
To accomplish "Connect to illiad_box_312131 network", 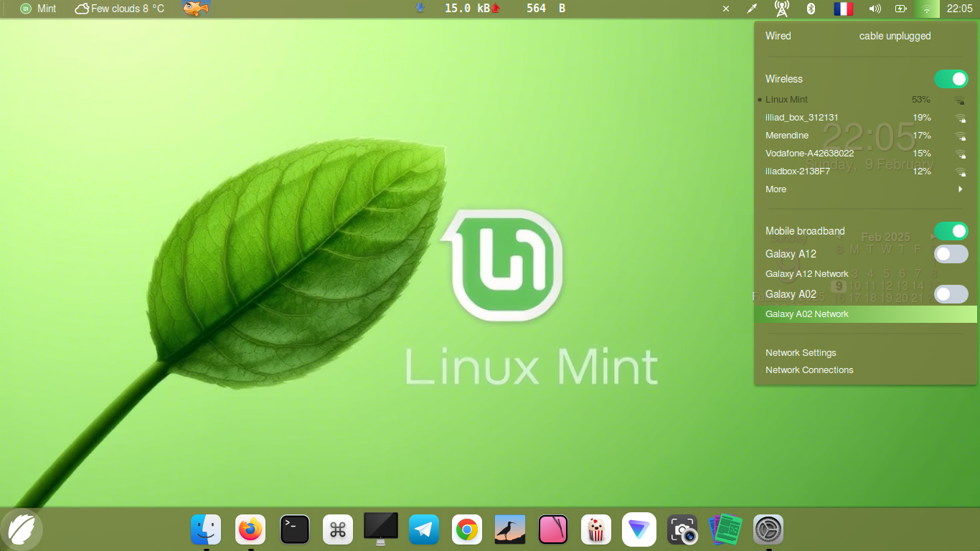I will point(866,118).
